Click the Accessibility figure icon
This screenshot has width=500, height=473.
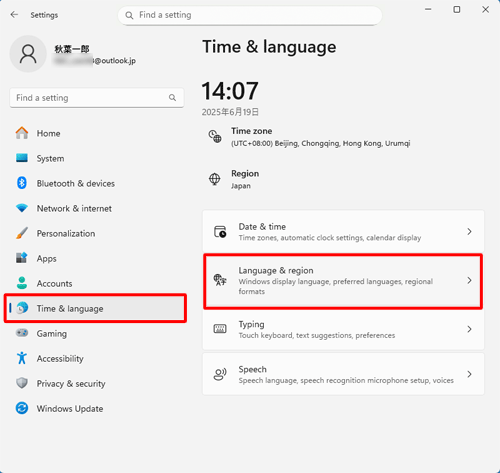(x=22, y=358)
